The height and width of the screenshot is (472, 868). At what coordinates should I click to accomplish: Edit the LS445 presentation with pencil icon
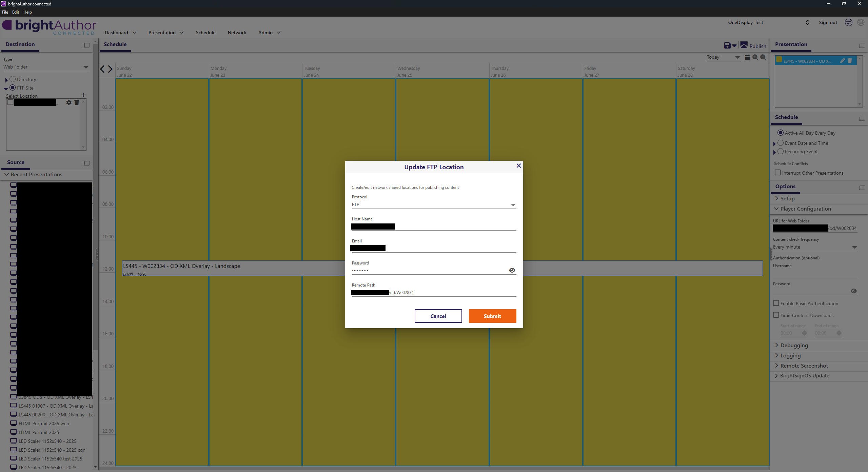pyautogui.click(x=842, y=61)
